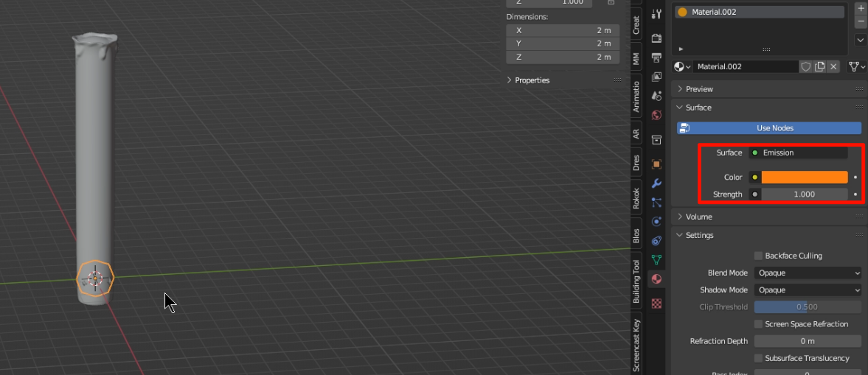Screen dimensions: 868x375
Task: Switch to the MM sidebar tab
Action: click(636, 58)
